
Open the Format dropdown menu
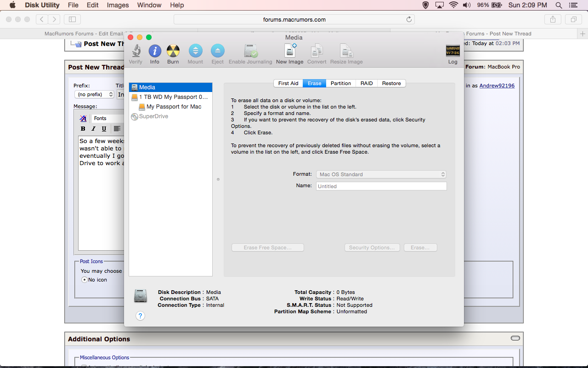point(381,174)
